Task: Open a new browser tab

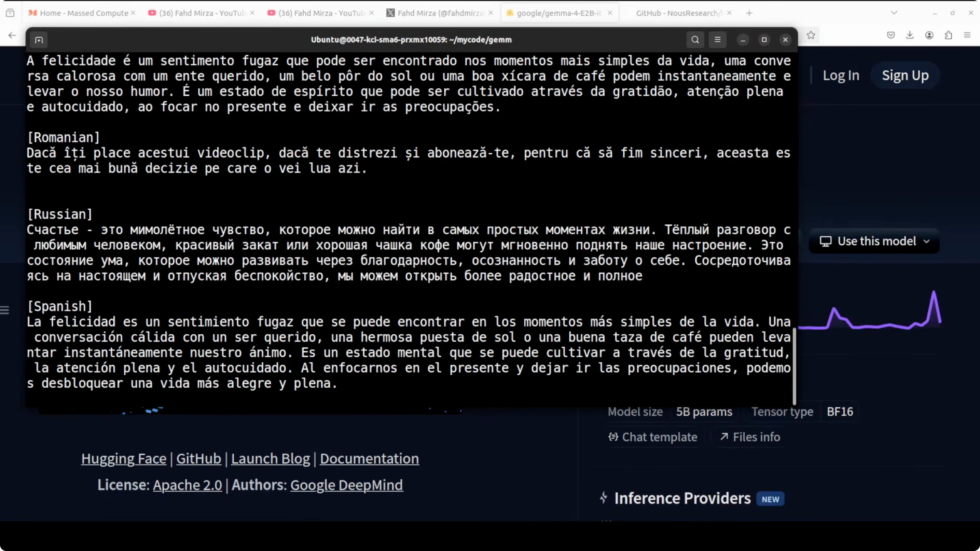Action: point(749,13)
